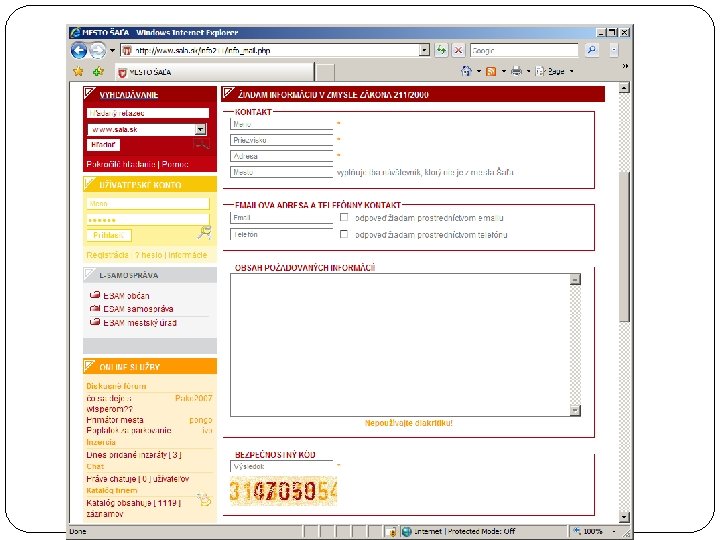
Task: Click the password field in Užívateľské konto
Action: (148, 219)
